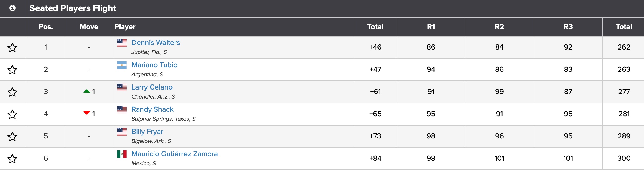Click the Mexico flag icon
Screen dimensions: 644x170
tap(122, 154)
